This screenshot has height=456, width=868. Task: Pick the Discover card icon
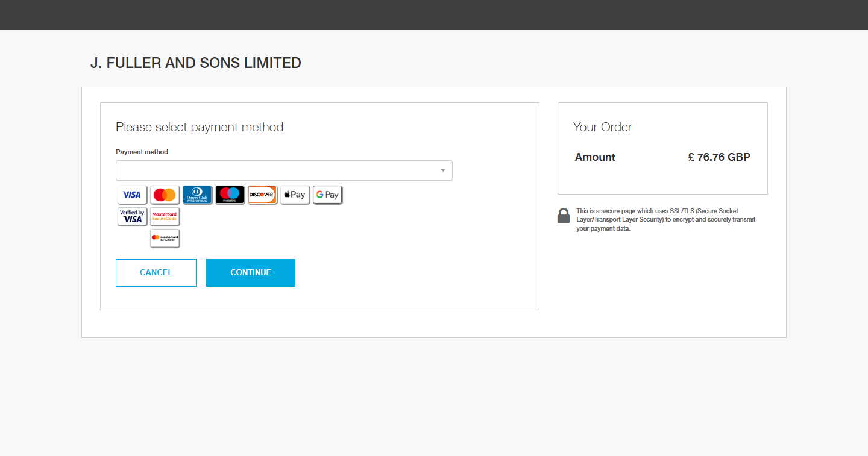tap(262, 195)
